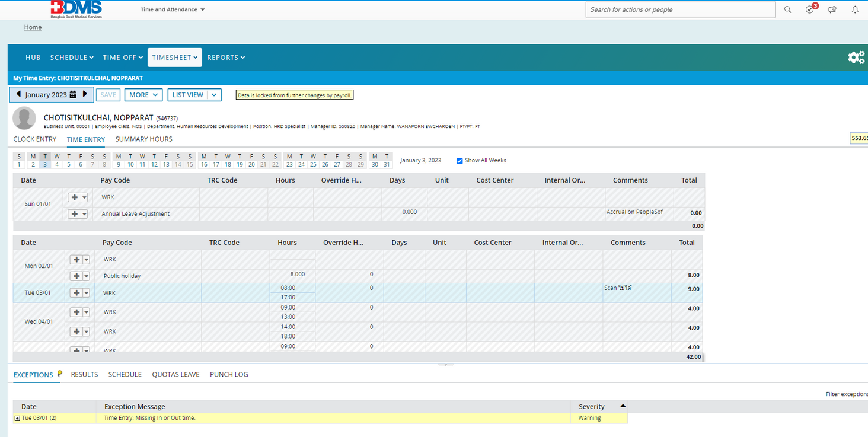The height and width of the screenshot is (437, 868).
Task: Open the TIMESHEET menu
Action: coord(174,58)
